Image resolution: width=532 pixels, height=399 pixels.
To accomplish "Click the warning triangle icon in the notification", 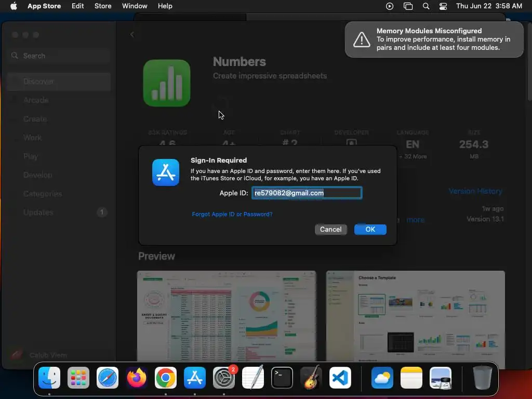I will click(x=362, y=39).
